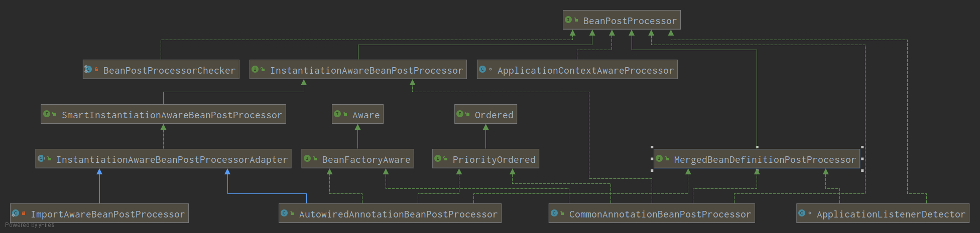Select the InstantiationAwareBeanPostProcessor interface node label
This screenshot has height=233, width=980.
click(x=366, y=71)
